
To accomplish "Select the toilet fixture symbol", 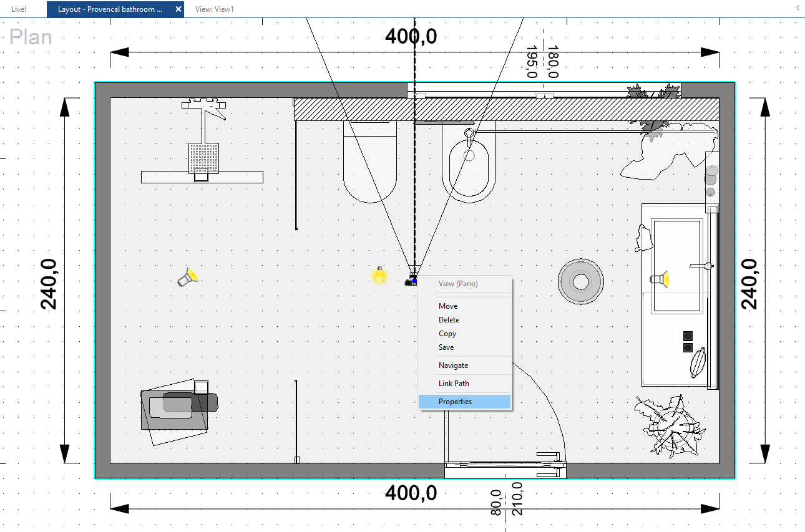I will (370, 161).
